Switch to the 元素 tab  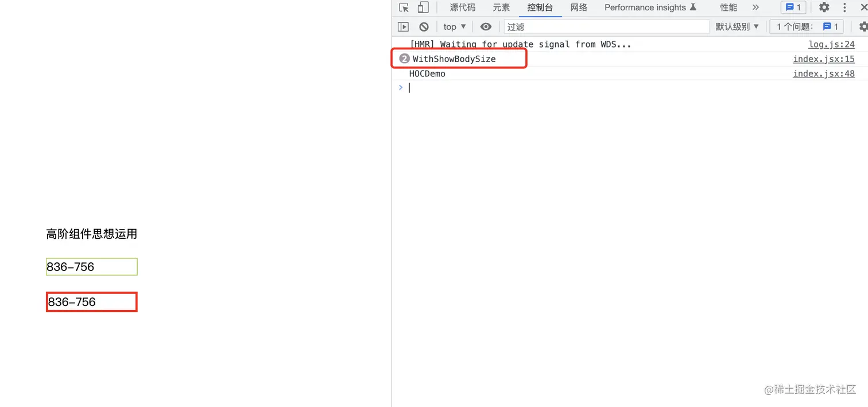501,7
